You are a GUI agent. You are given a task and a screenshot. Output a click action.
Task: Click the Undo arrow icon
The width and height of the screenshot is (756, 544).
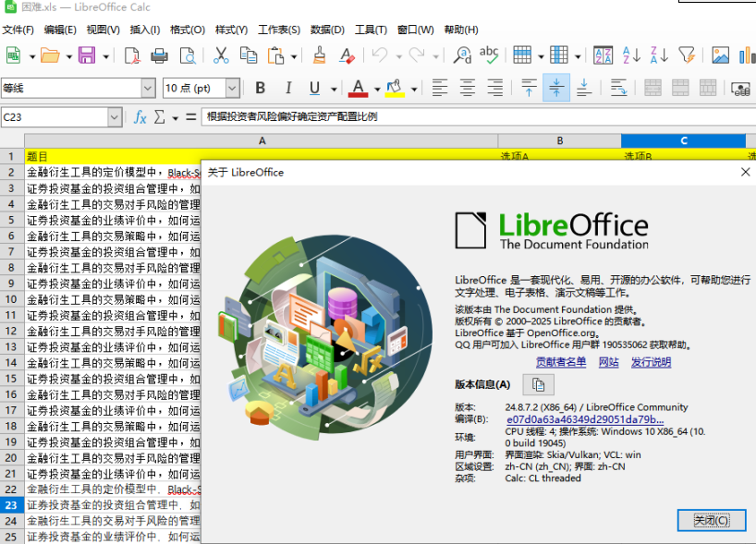coord(380,55)
